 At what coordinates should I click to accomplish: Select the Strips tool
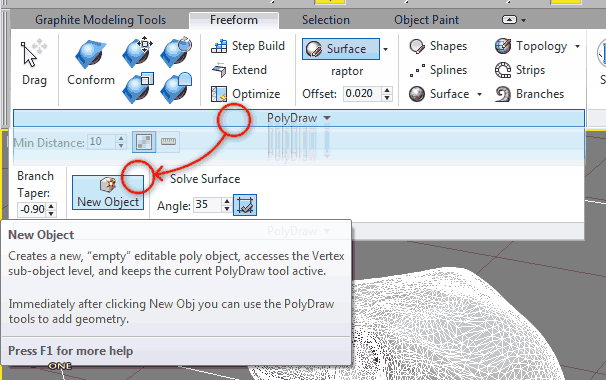pos(520,70)
